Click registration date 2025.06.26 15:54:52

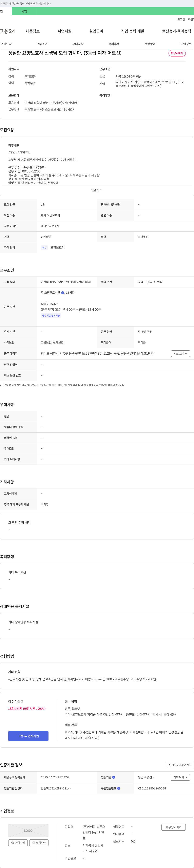tap(55, 777)
